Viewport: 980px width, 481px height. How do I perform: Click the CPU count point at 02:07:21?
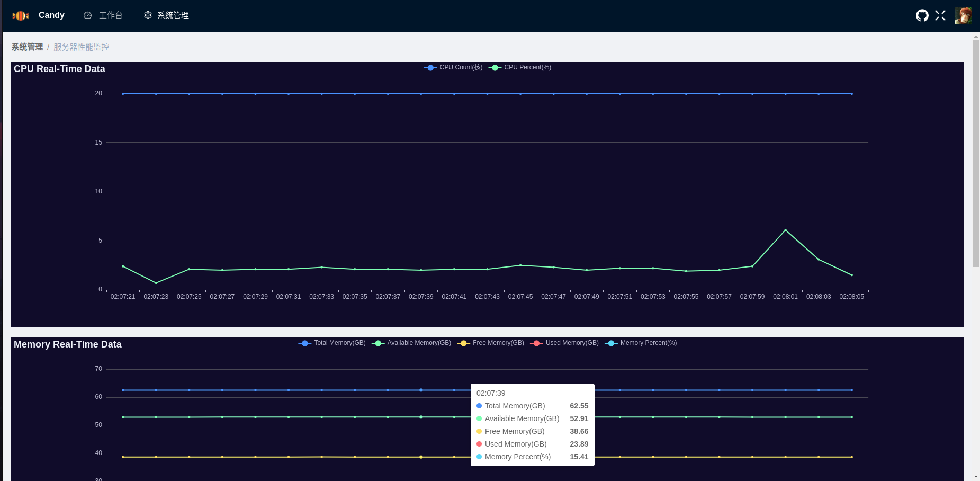coord(123,94)
